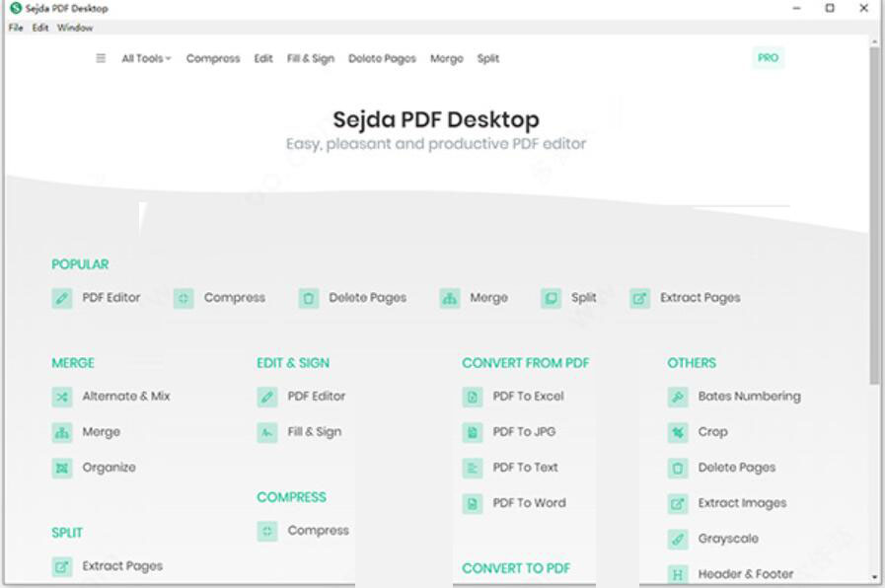
Task: Click the PDF To JPG icon
Action: (x=473, y=432)
